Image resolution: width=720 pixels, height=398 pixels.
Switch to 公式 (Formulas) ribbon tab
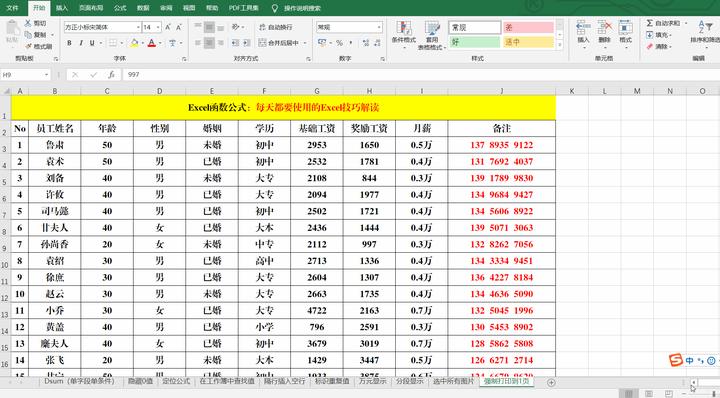click(120, 8)
